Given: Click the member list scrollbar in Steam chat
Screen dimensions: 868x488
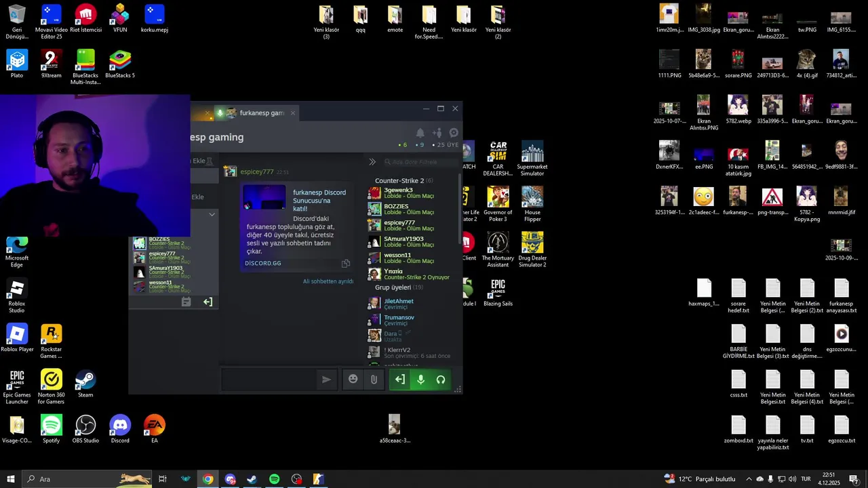Looking at the screenshot, I should coord(460,210).
